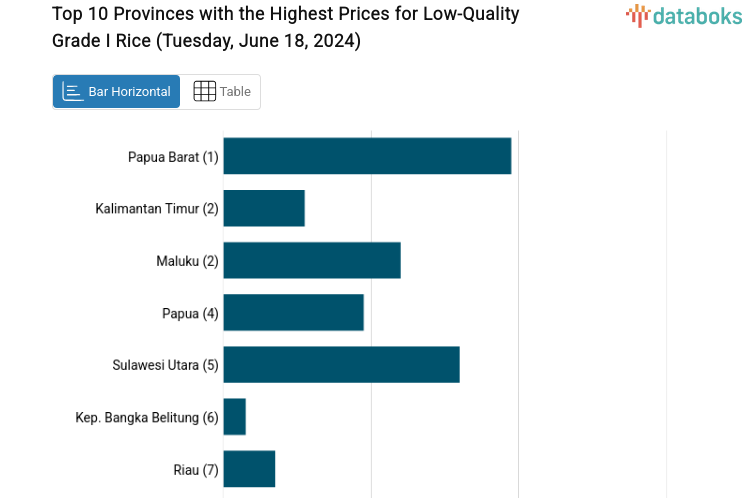Click the Sulawesi Utara (5) label

[165, 365]
